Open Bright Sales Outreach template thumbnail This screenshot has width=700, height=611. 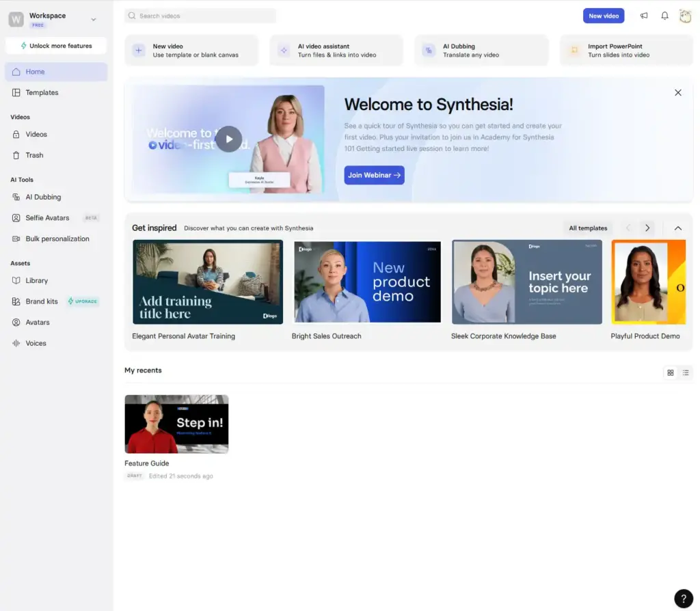coord(367,282)
